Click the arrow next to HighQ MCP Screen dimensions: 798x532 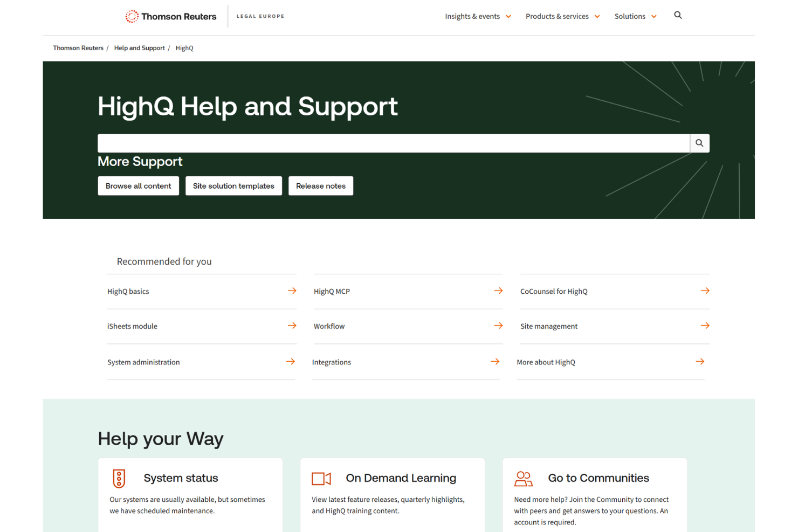pyautogui.click(x=498, y=291)
